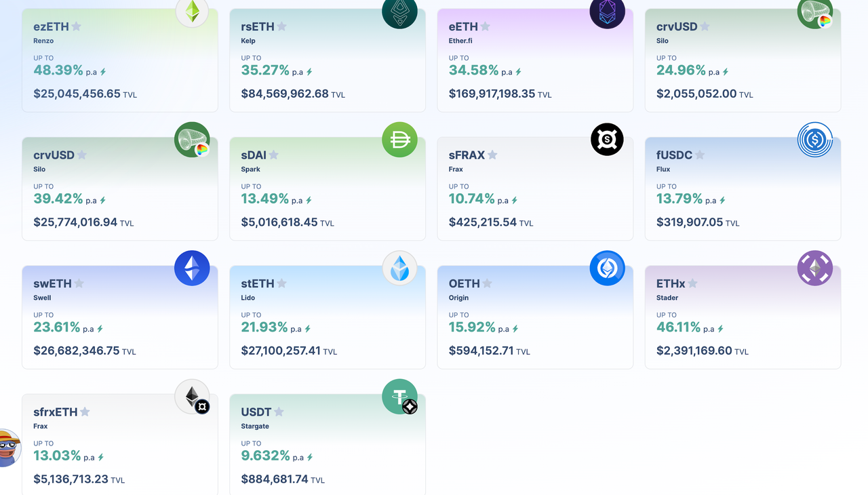
Task: Toggle the star on the 24.96% crvUSD card
Action: [705, 26]
